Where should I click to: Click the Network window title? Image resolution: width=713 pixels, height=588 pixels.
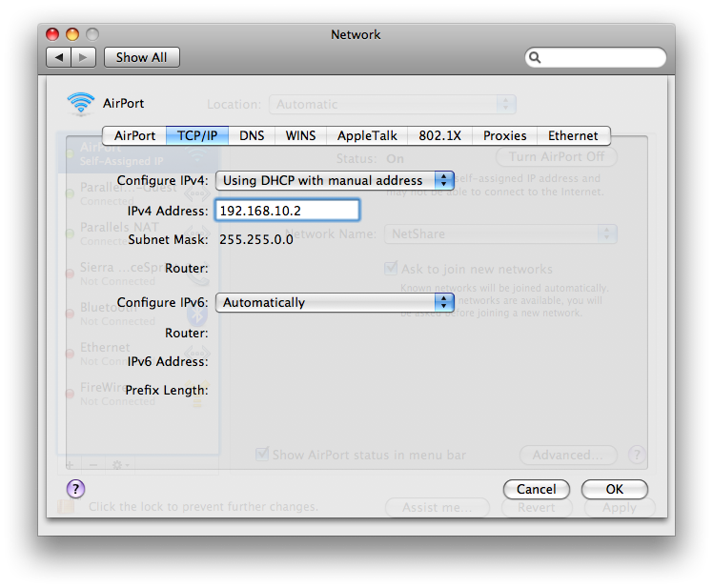(x=356, y=34)
